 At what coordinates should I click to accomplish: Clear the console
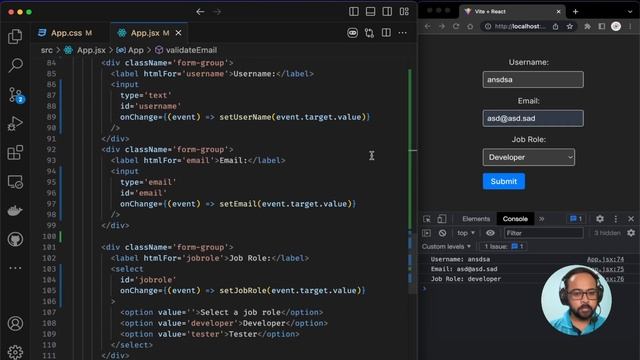(x=442, y=233)
